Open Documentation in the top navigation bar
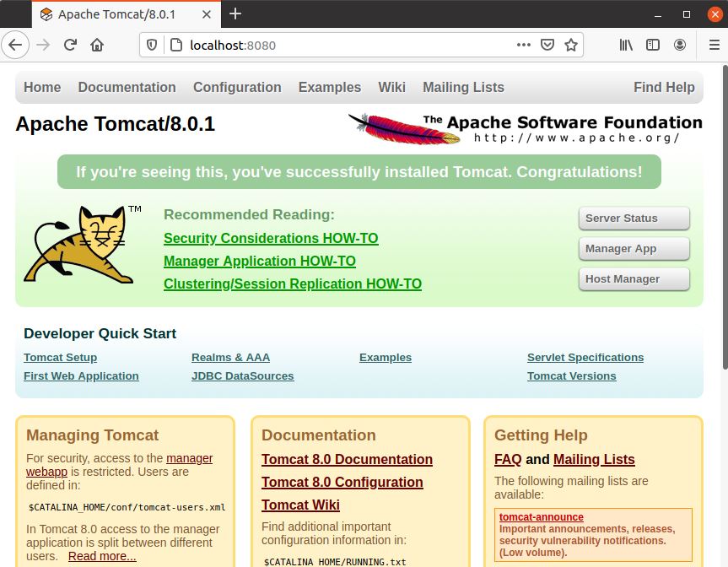Image resolution: width=728 pixels, height=567 pixels. pyautogui.click(x=127, y=87)
